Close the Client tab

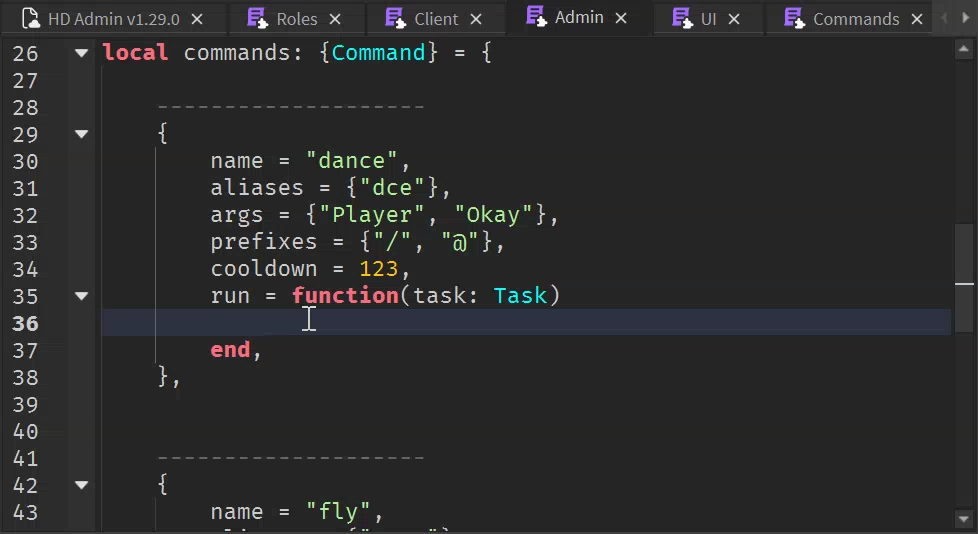[476, 19]
